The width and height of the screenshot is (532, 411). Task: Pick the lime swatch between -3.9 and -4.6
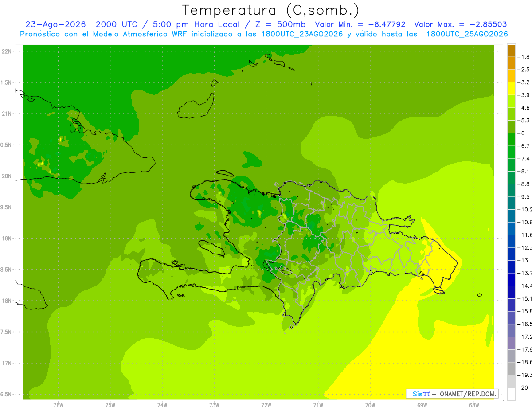pos(511,102)
